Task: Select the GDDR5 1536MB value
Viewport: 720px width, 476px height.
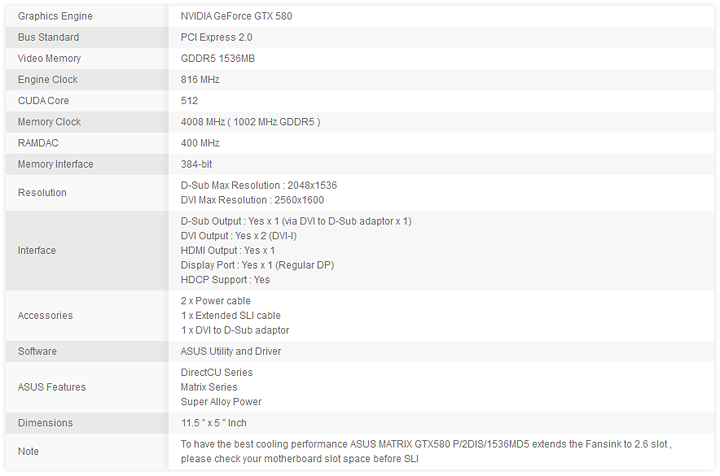Action: click(x=217, y=58)
